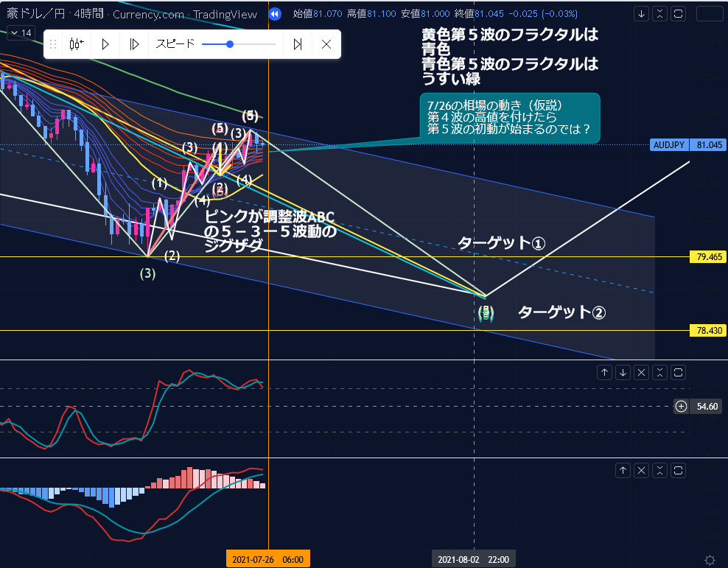This screenshot has width=728, height=568.
Task: Click the blue rewind replay badge
Action: [274, 14]
